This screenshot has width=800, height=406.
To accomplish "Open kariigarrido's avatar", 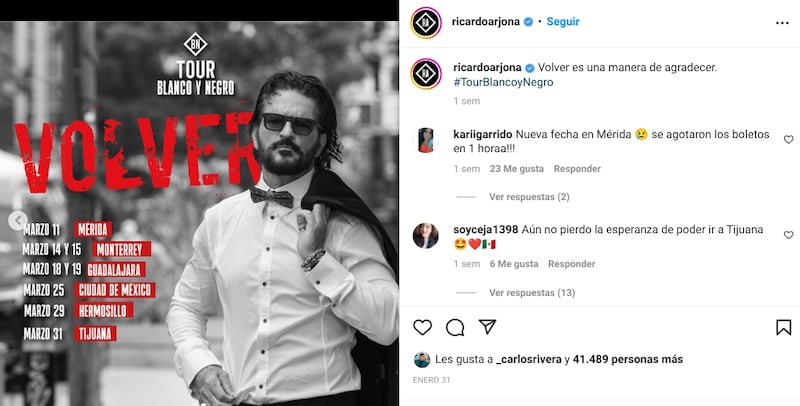I will [x=426, y=140].
